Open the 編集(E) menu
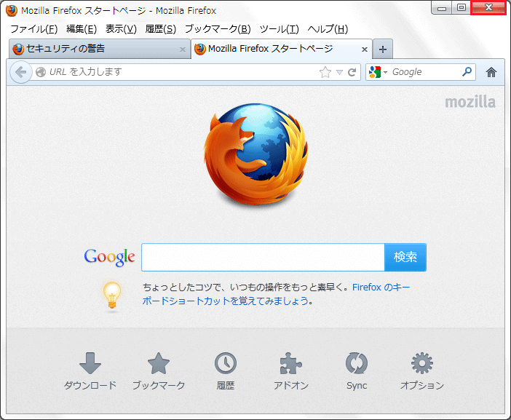This screenshot has width=511, height=420. coord(82,29)
